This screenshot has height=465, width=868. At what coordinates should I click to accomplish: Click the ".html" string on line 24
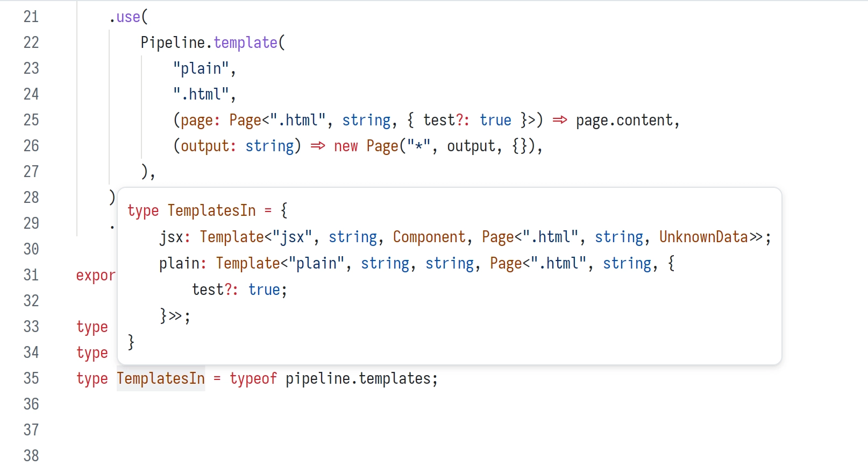pos(201,94)
